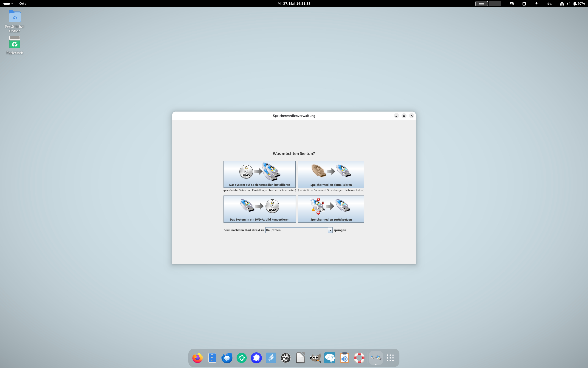Image resolution: width=588 pixels, height=368 pixels.
Task: Open the 'de' keyboard layout menu
Action: click(550, 4)
